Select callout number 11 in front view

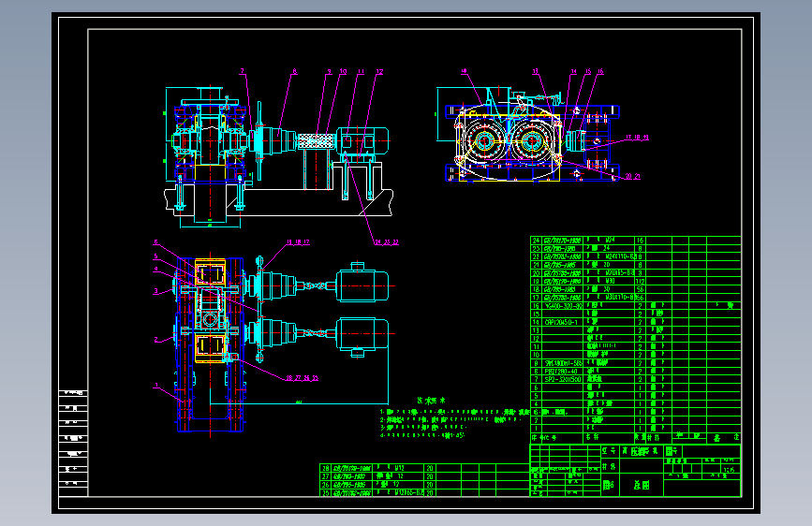pos(361,71)
